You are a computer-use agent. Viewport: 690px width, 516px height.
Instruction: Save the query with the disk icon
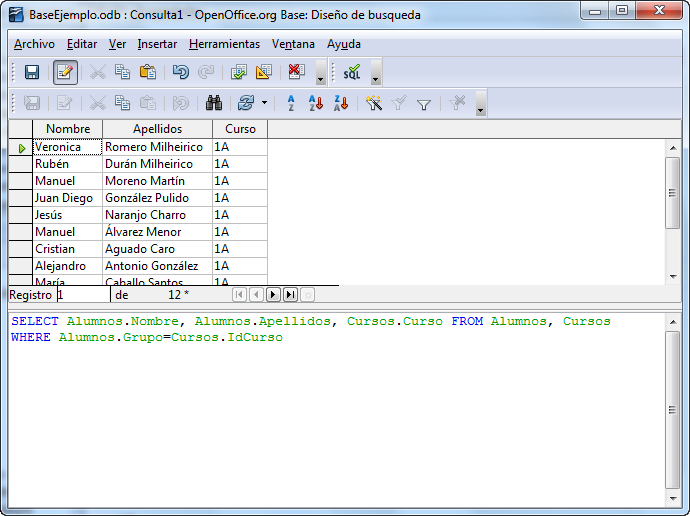tap(32, 72)
